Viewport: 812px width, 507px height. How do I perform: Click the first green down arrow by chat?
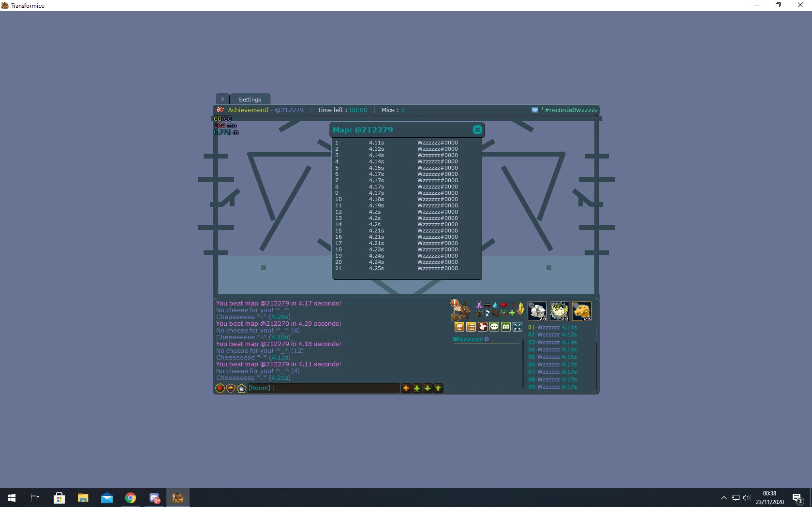coord(417,388)
